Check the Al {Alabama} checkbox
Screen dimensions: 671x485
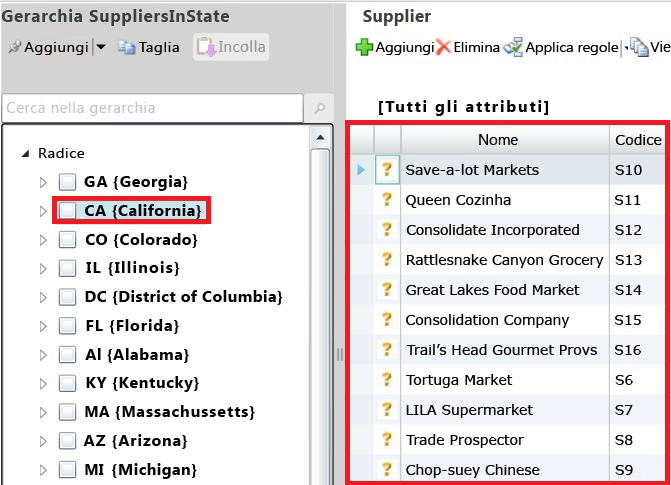pyautogui.click(x=67, y=355)
